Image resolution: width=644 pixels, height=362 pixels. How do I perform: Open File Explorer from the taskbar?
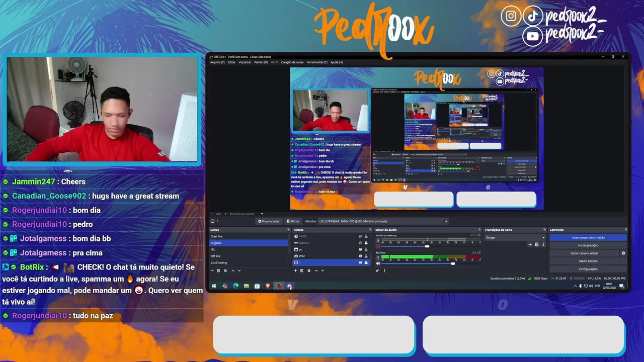pyautogui.click(x=247, y=286)
